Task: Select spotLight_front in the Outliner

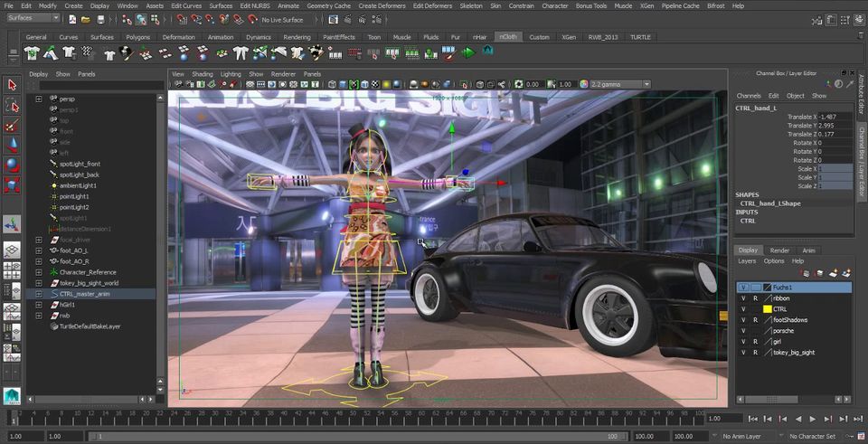Action: tap(80, 164)
